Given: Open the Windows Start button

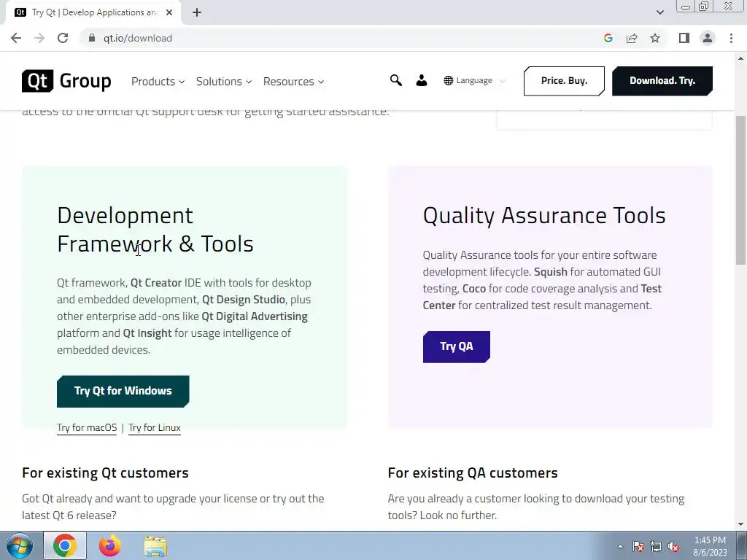Looking at the screenshot, I should 18,545.
